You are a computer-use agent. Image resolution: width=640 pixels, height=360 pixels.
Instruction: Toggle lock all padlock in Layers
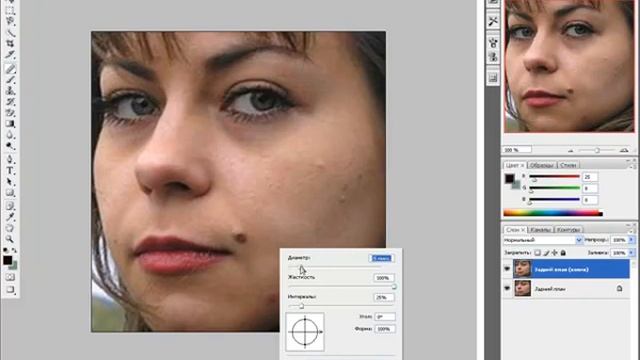tap(563, 253)
